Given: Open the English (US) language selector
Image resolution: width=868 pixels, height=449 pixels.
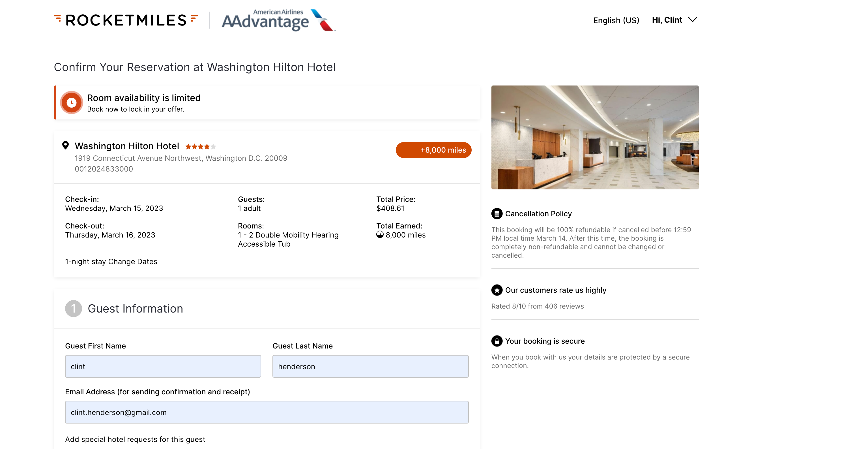Looking at the screenshot, I should pyautogui.click(x=616, y=21).
